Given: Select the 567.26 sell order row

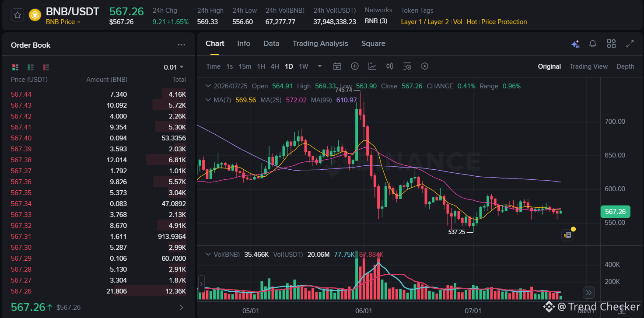Looking at the screenshot, I should click(98, 291).
